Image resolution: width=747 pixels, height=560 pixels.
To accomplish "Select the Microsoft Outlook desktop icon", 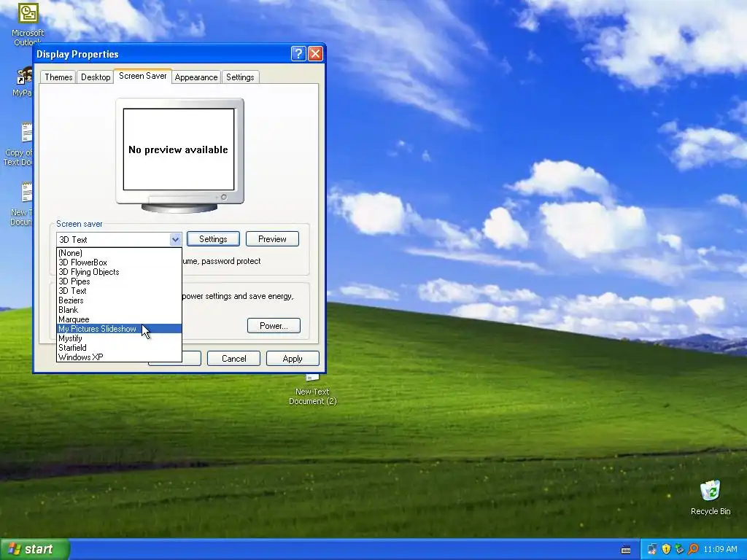I will pyautogui.click(x=28, y=23).
